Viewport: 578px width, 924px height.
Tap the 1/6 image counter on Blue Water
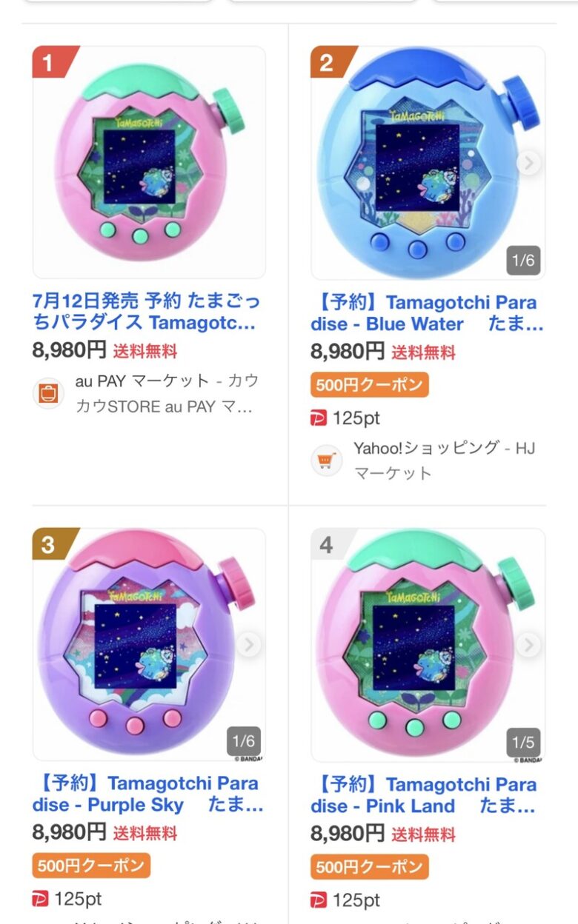click(x=523, y=260)
